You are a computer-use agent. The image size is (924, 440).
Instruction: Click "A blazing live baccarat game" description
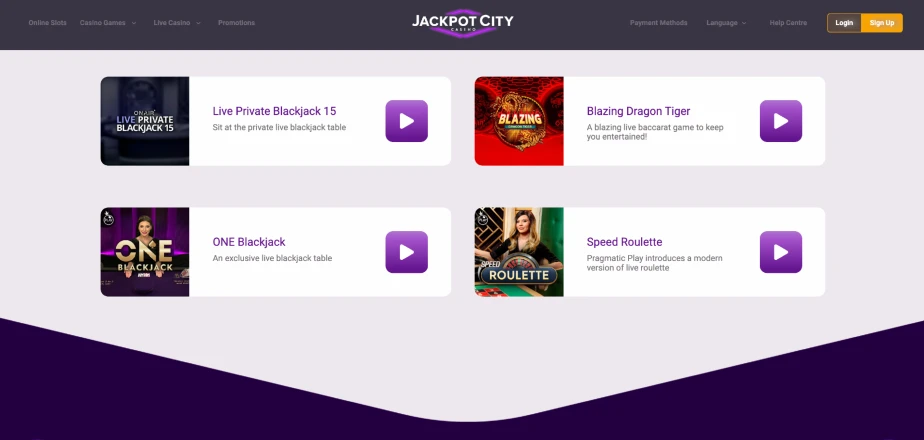(x=655, y=132)
